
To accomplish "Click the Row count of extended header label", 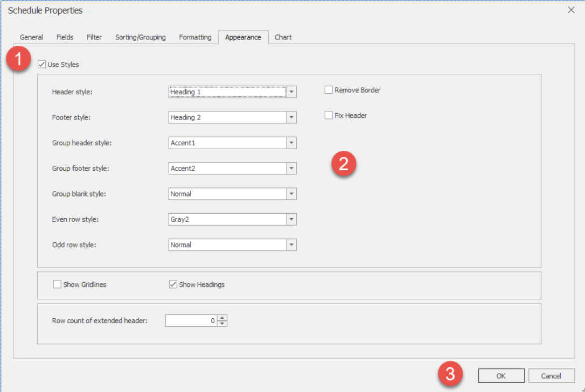I will pos(100,321).
